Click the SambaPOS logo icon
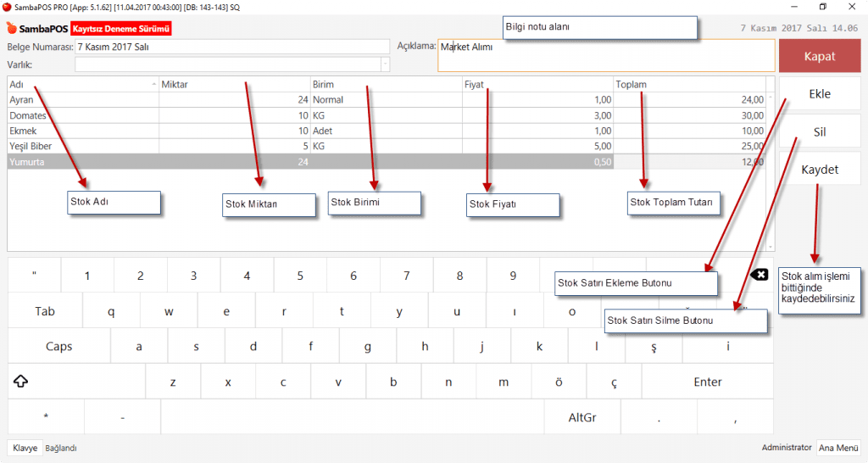 point(12,30)
